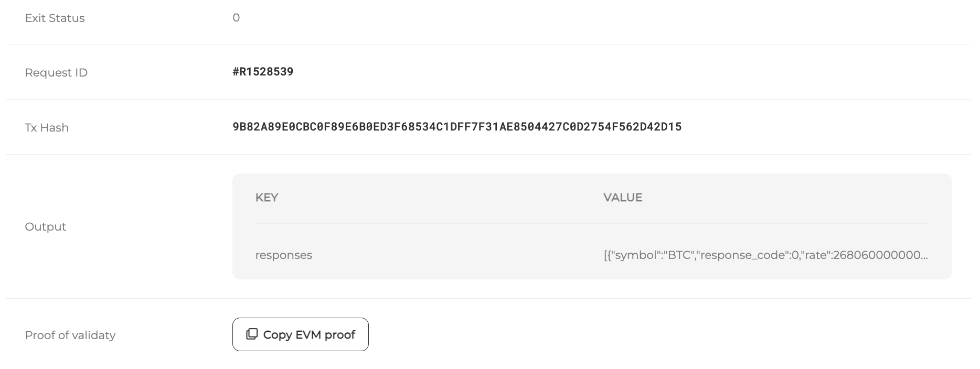Open the transaction hash starting with 9B82A89E
This screenshot has height=369, width=980.
pyautogui.click(x=457, y=126)
